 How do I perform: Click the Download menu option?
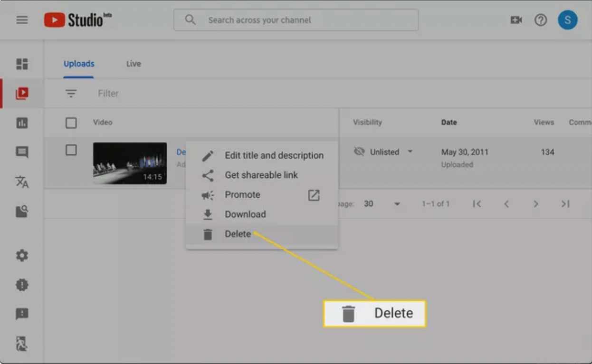click(x=245, y=214)
